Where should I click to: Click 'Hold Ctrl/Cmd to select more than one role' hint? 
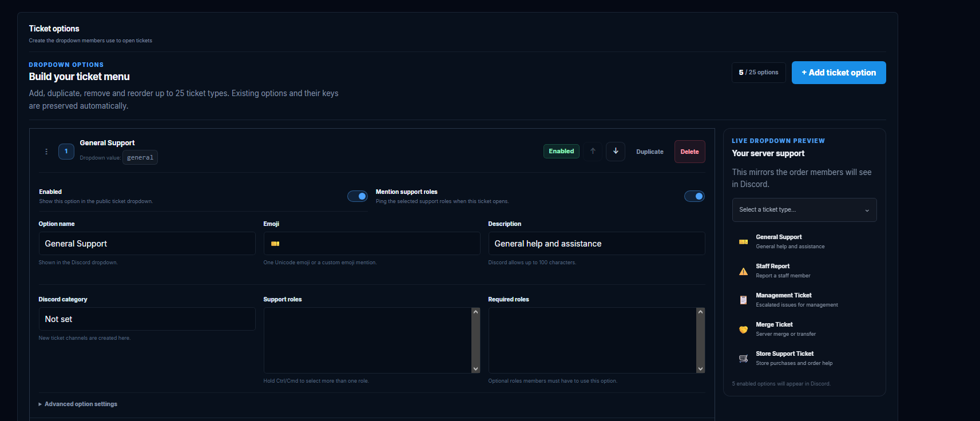(316, 381)
